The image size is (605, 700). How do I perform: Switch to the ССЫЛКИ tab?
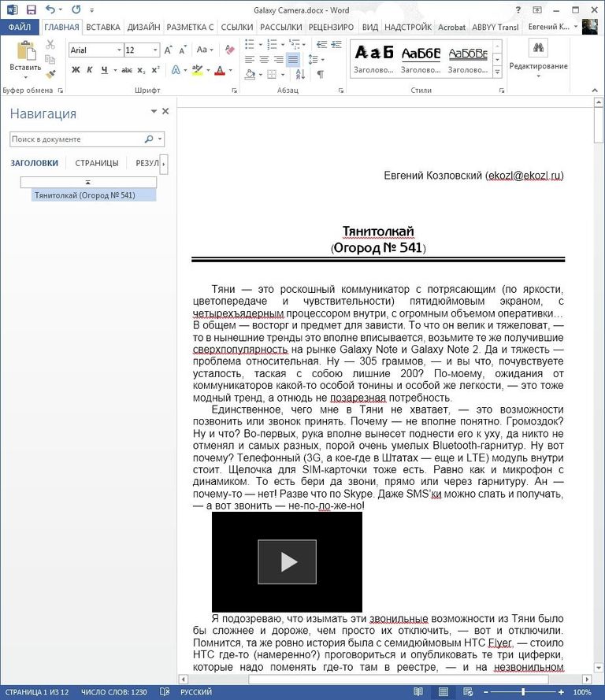coord(237,27)
